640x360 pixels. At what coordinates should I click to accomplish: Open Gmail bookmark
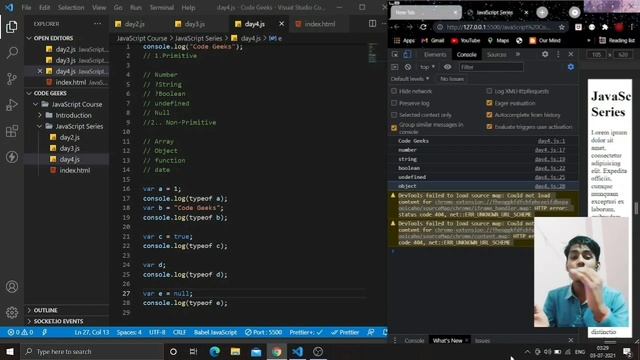click(433, 40)
